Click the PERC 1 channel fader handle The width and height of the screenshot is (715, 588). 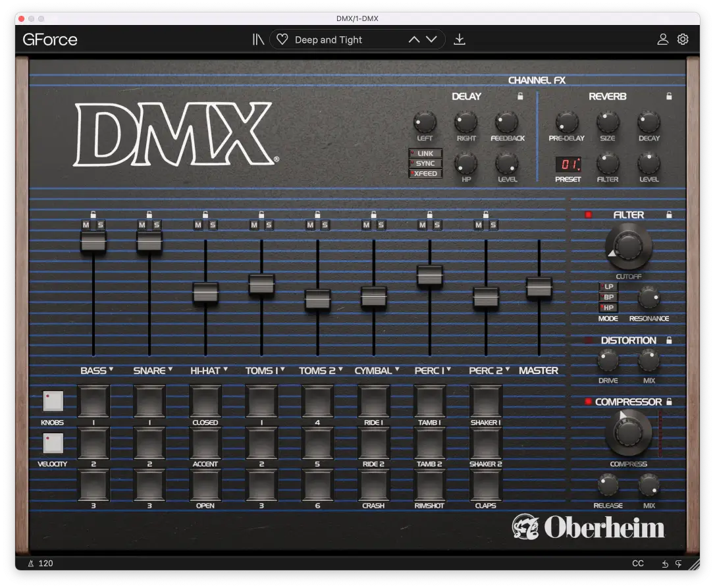[x=429, y=275]
